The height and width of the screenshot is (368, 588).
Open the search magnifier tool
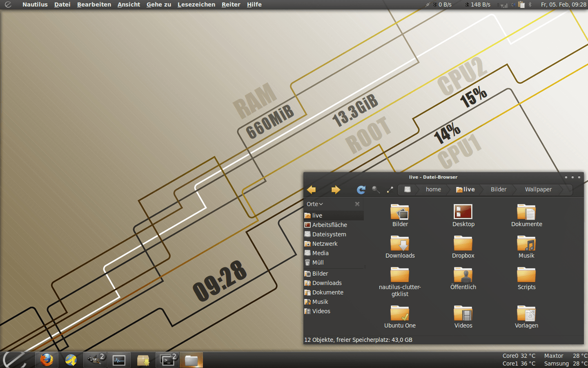tap(376, 189)
